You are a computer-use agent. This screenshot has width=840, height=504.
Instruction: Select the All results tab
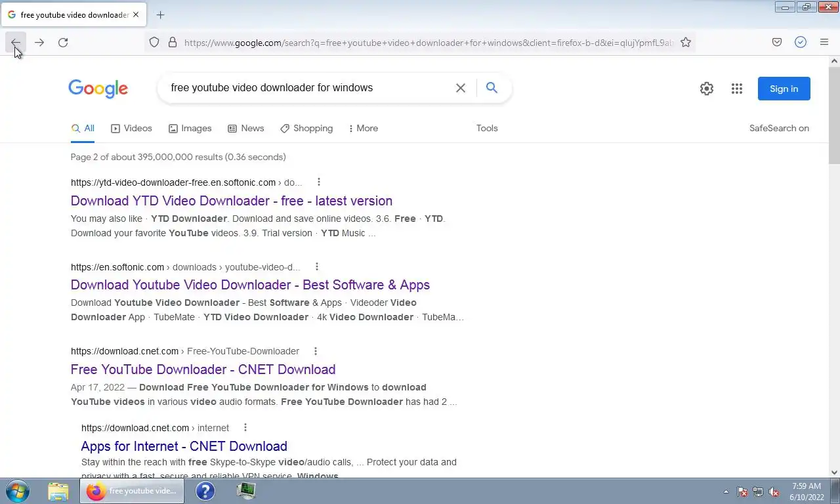(83, 129)
